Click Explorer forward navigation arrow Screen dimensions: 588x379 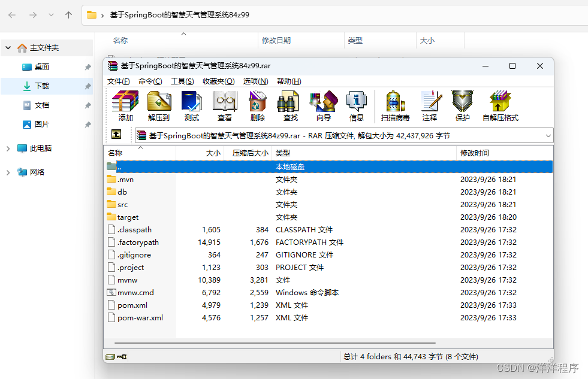point(33,15)
